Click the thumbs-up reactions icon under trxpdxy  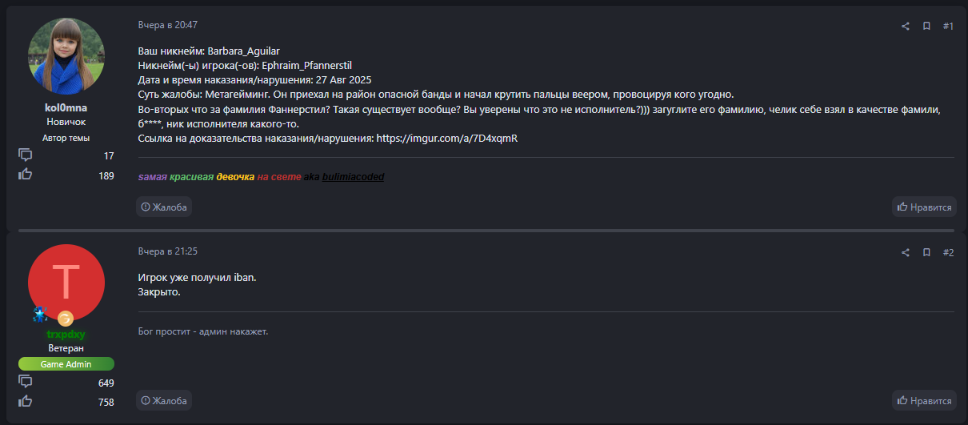click(26, 402)
